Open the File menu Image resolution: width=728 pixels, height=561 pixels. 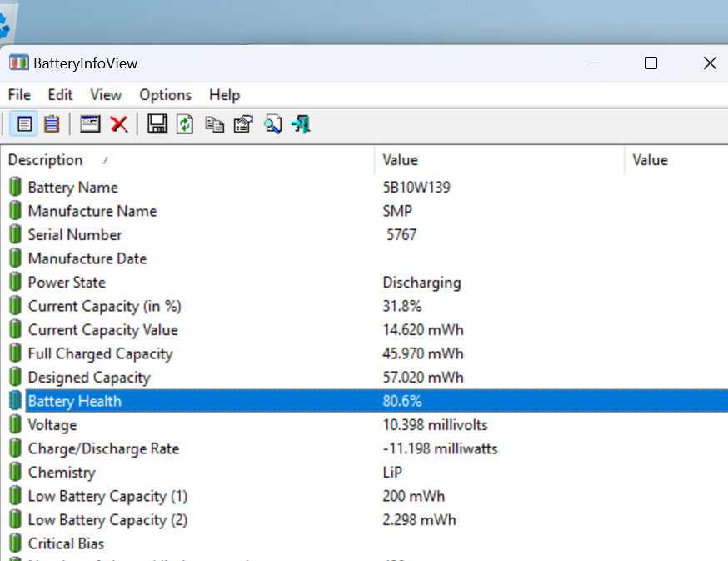19,95
